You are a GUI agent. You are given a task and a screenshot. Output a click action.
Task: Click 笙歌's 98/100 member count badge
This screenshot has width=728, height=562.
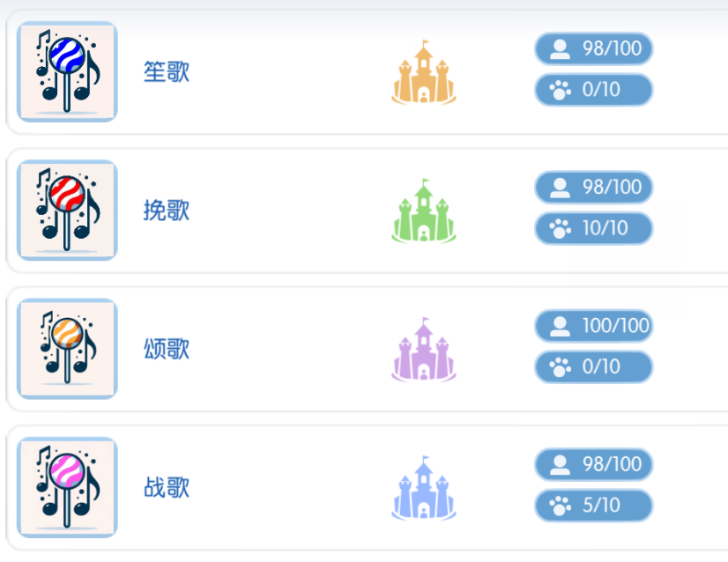click(593, 48)
